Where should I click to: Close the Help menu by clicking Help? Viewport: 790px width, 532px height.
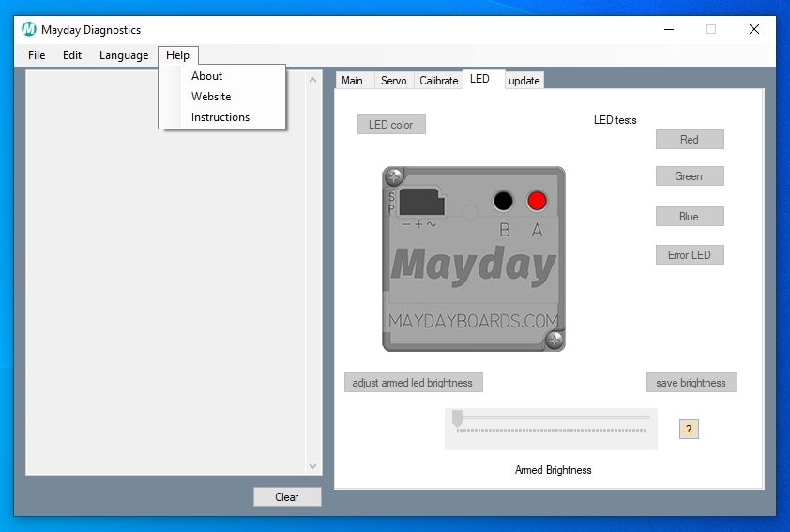[x=178, y=55]
